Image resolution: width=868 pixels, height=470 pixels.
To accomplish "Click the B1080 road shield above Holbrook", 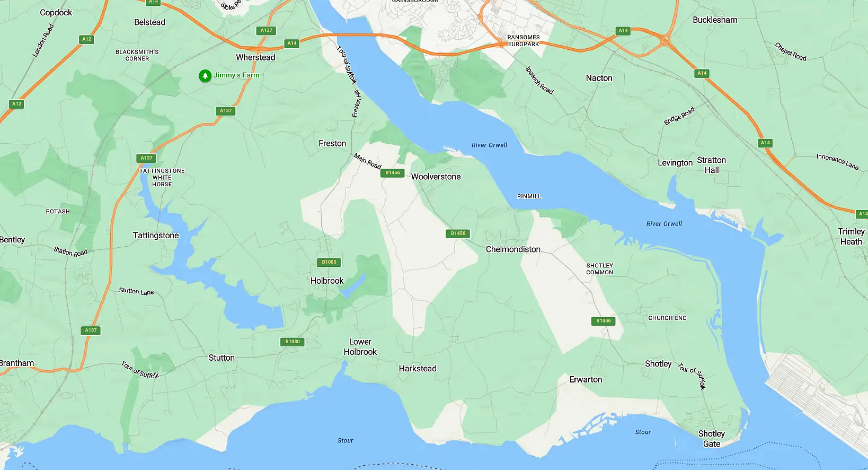I will [329, 262].
